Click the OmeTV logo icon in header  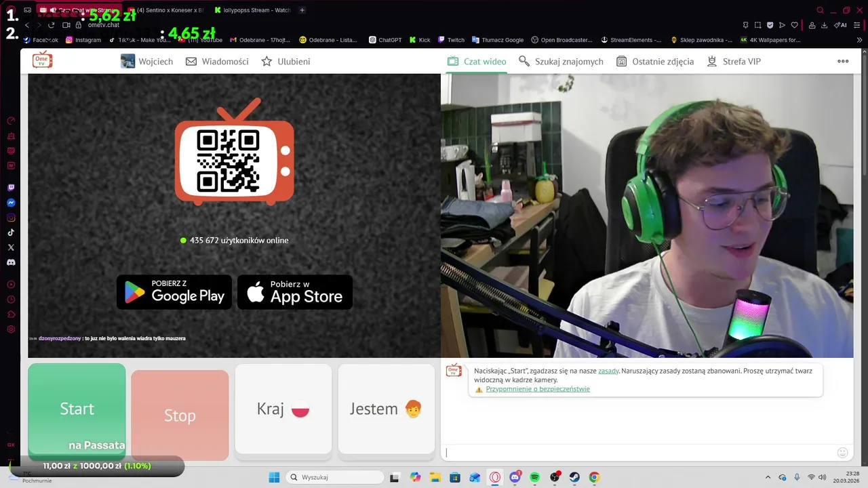click(43, 60)
